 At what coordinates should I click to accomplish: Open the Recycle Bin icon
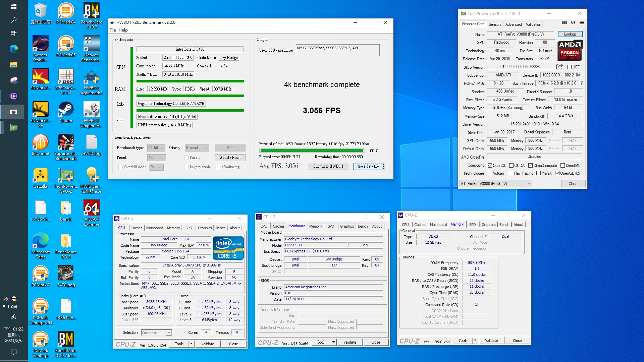pos(40,13)
